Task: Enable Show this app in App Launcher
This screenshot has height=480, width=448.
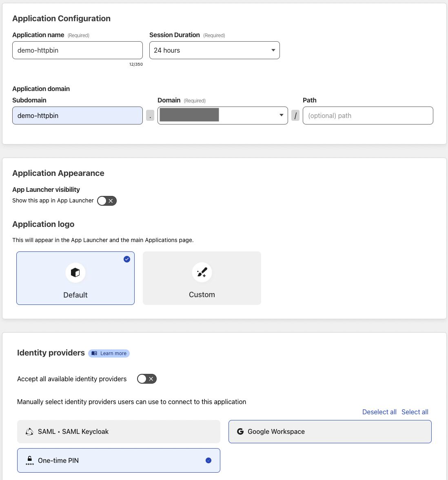Action: click(x=107, y=201)
